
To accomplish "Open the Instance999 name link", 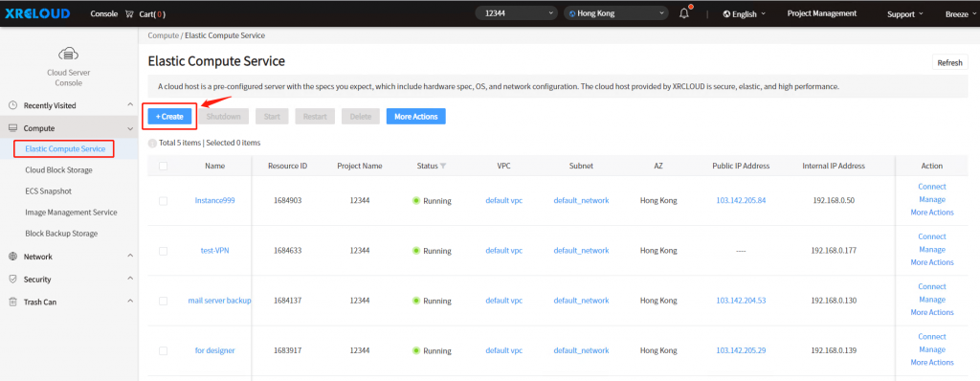I will (215, 201).
